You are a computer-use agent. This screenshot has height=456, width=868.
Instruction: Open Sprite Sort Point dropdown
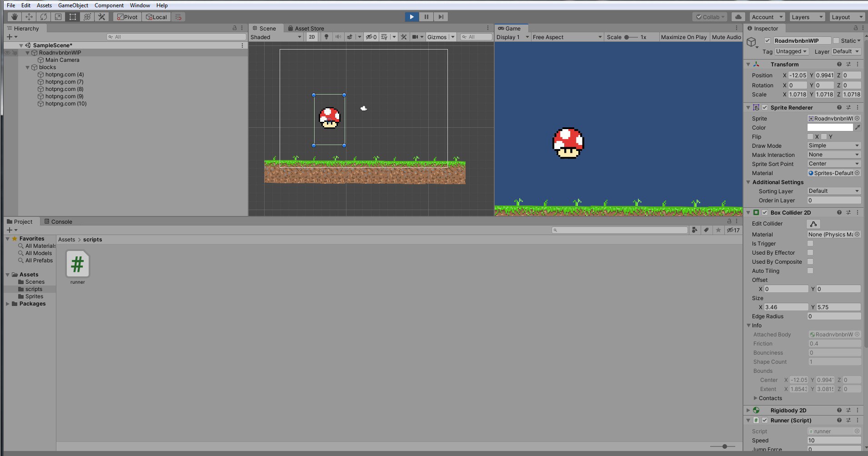pyautogui.click(x=834, y=164)
